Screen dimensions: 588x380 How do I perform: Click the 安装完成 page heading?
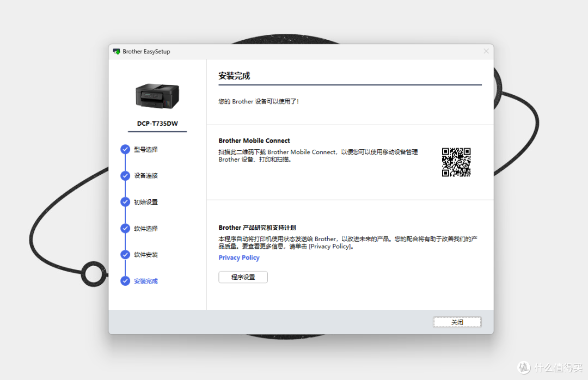(234, 76)
